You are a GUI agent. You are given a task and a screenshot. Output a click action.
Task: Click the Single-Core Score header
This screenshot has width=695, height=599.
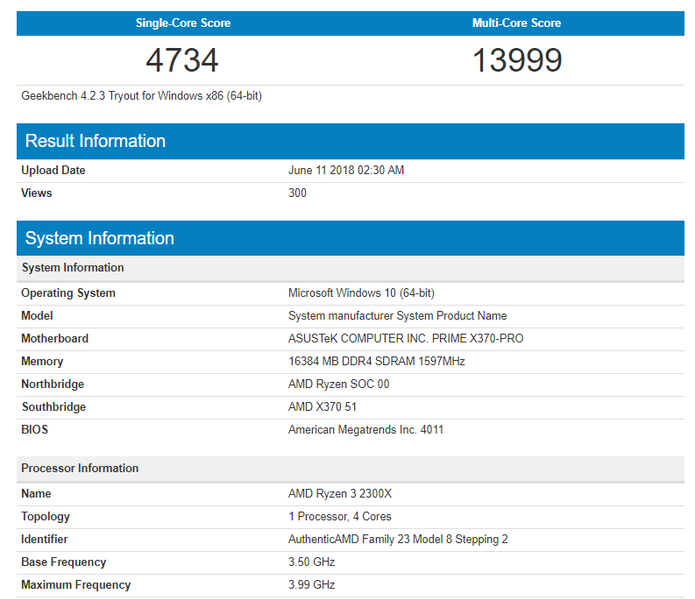[183, 23]
